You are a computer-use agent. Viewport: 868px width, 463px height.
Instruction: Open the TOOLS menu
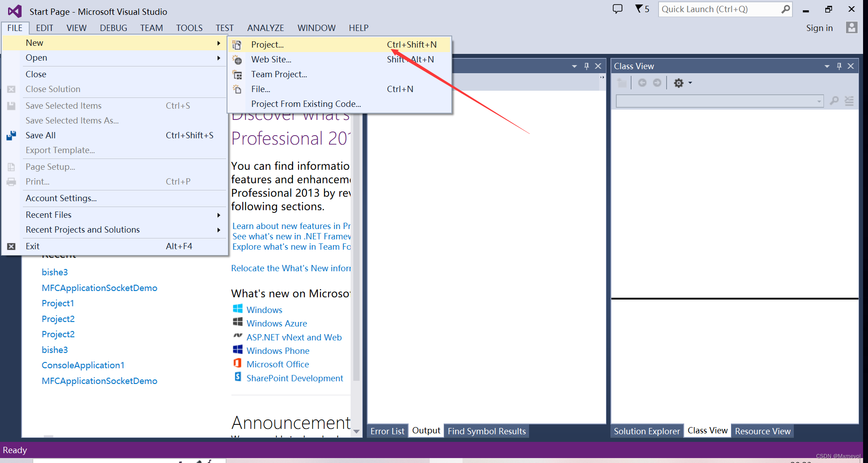[189, 28]
